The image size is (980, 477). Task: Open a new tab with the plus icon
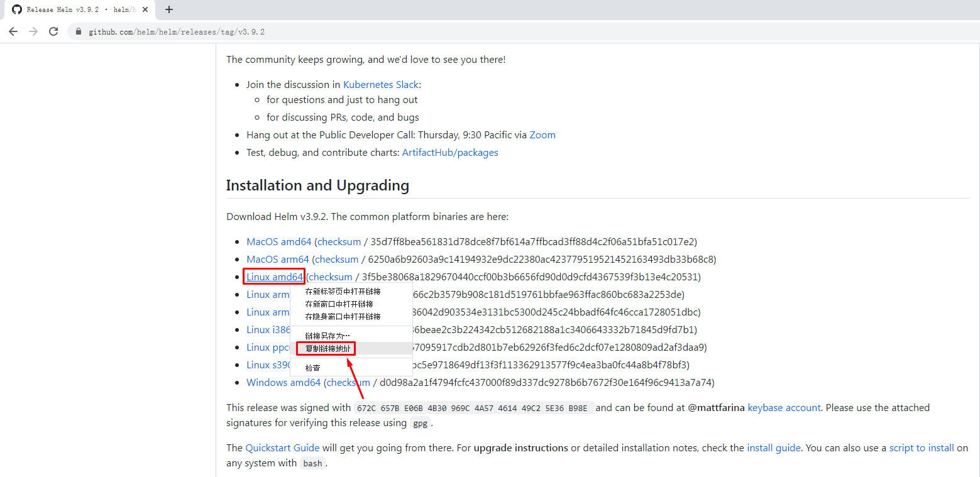[x=168, y=9]
